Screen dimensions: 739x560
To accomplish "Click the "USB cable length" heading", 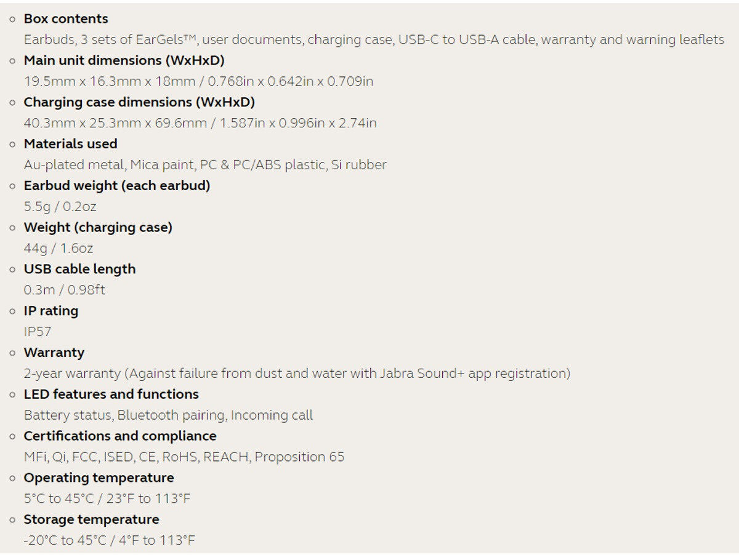I will point(79,269).
